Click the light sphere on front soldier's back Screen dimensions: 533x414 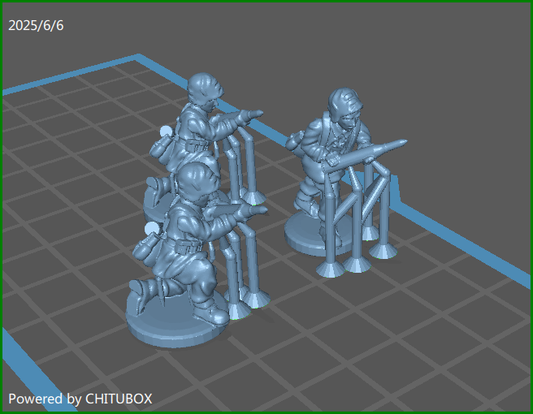coord(151,229)
